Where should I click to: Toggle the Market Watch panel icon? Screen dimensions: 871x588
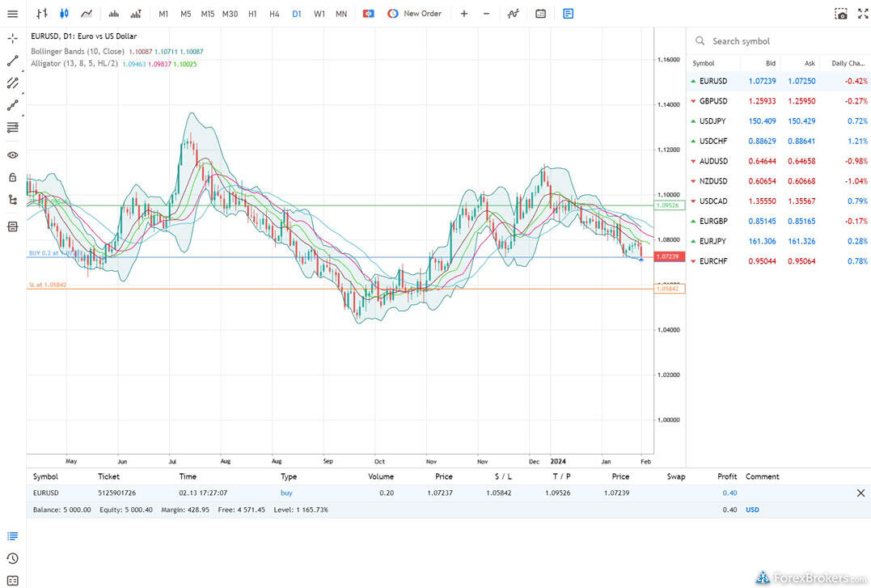pyautogui.click(x=568, y=14)
